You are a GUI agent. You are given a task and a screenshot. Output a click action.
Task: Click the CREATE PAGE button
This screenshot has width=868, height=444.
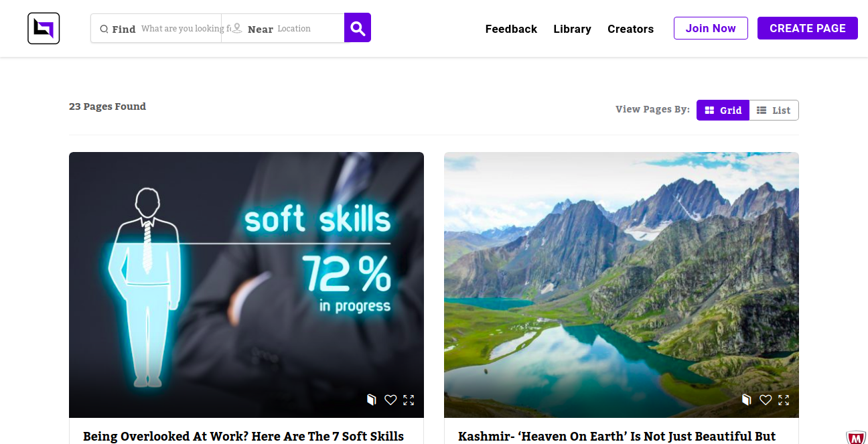click(807, 28)
